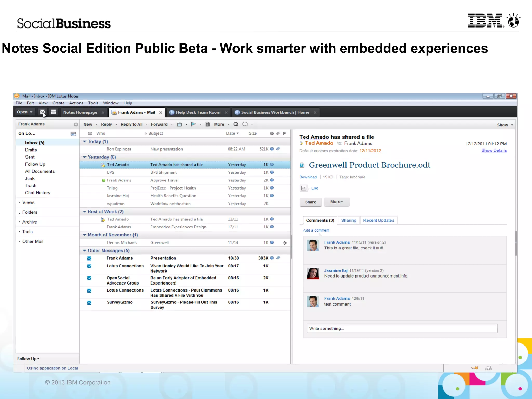Click the folder move icon in toolbar
The width and height of the screenshot is (532, 399).
pyautogui.click(x=179, y=124)
